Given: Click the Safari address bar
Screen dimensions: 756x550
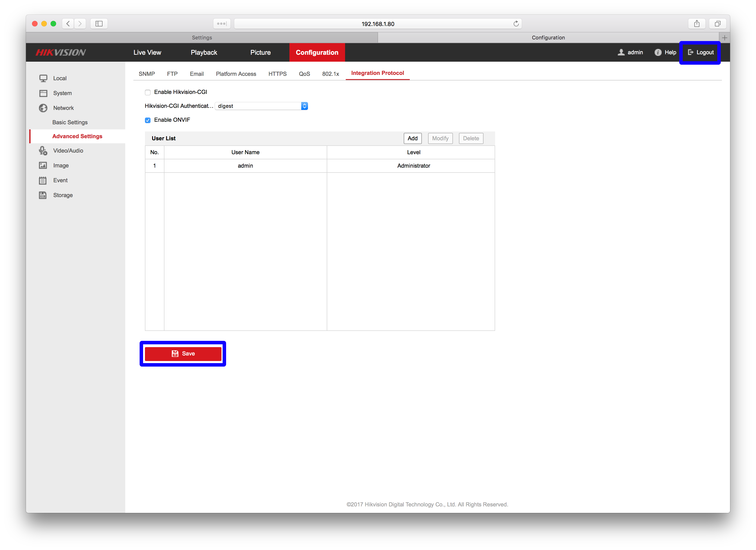Looking at the screenshot, I should (x=378, y=24).
